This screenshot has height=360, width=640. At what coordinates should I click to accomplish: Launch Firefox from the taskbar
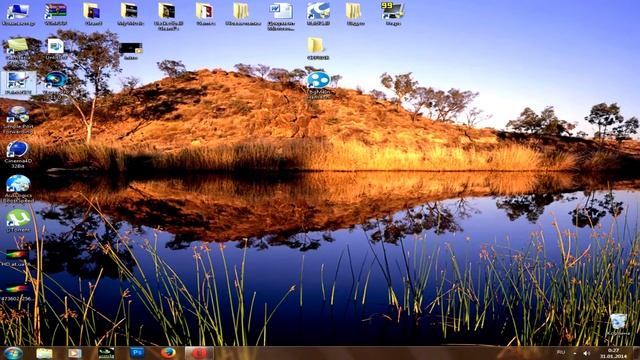tap(168, 353)
